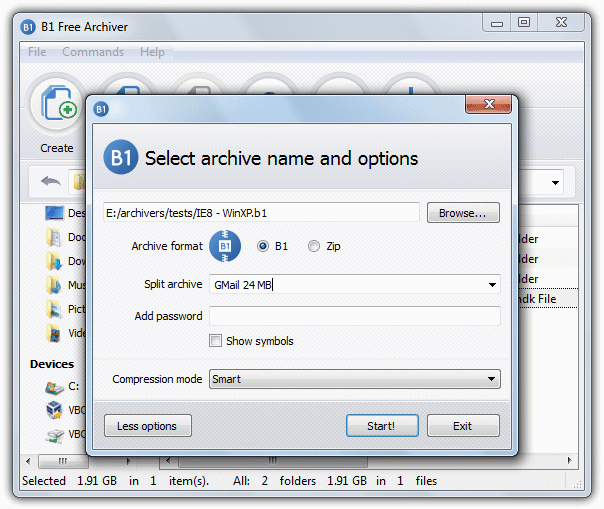
Task: Click the network drive icon under Devices
Action: click(x=54, y=436)
